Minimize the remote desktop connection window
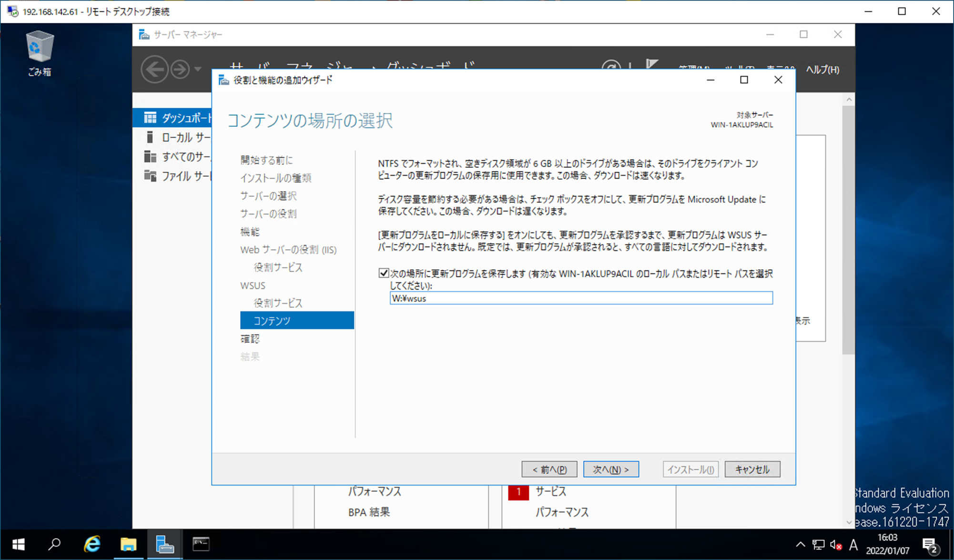Viewport: 954px width, 560px height. click(868, 11)
